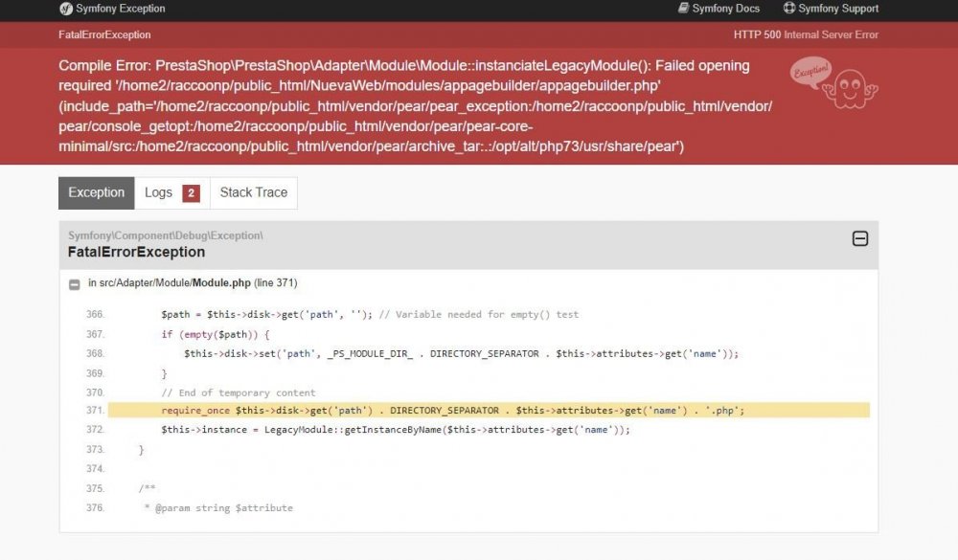Click the '(line 371)' label
The image size is (958, 560).
(x=276, y=282)
